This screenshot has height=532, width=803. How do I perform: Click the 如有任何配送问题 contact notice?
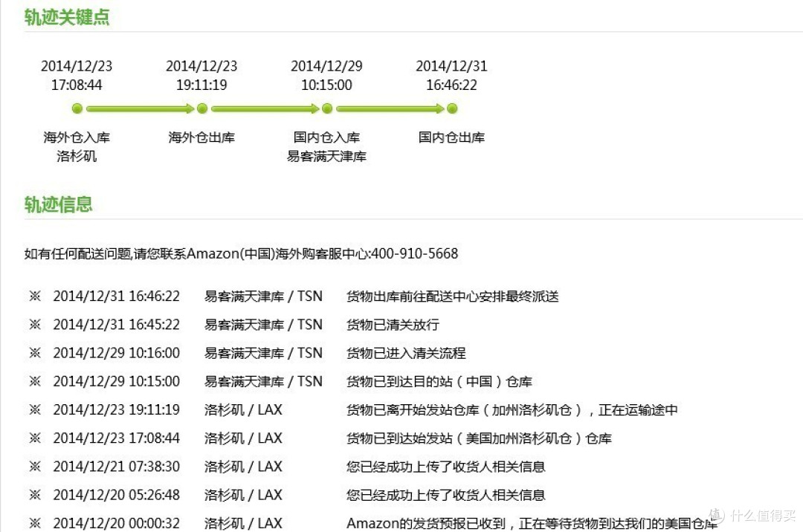coord(241,253)
